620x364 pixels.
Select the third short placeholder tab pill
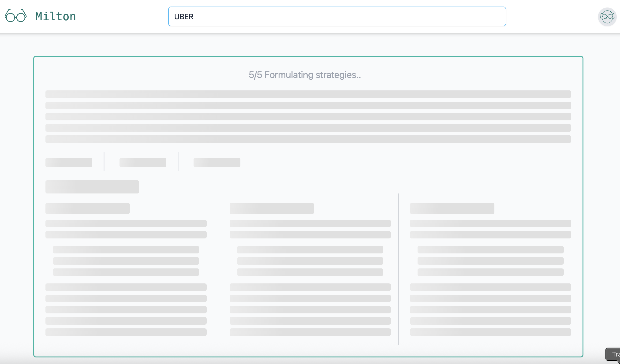click(x=217, y=163)
